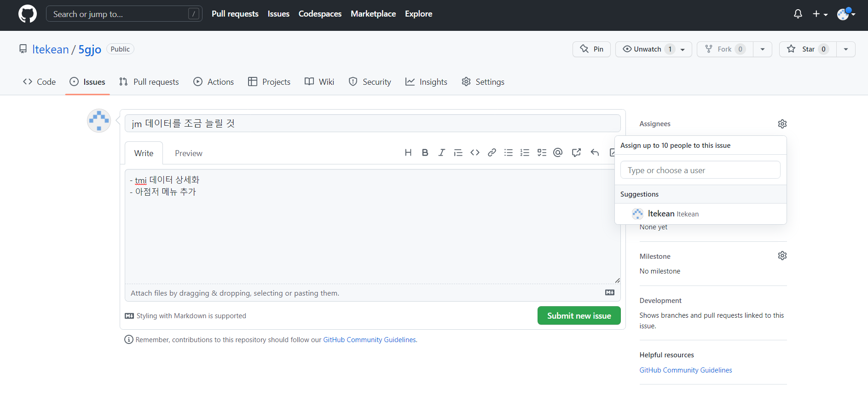This screenshot has width=868, height=402.
Task: Click the attach files drop area text
Action: [235, 293]
